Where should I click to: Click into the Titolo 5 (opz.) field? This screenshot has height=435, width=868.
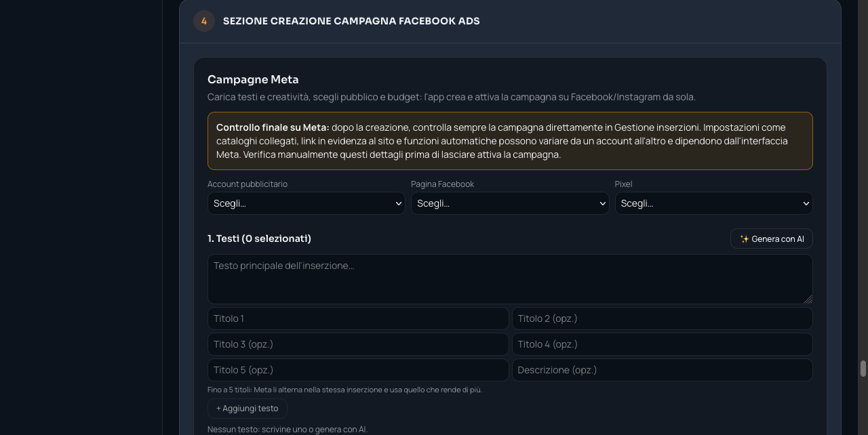358,370
